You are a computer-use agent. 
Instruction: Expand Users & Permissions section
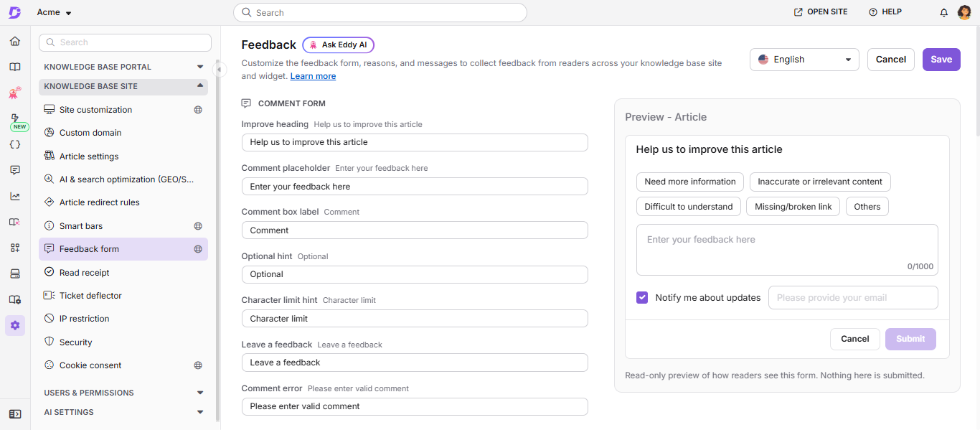click(x=123, y=393)
